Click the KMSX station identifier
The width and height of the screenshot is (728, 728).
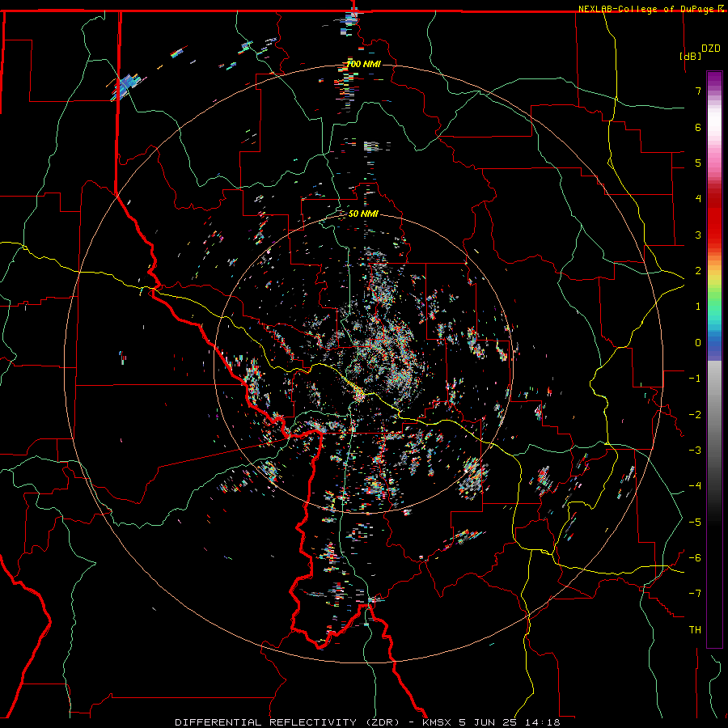[x=437, y=722]
